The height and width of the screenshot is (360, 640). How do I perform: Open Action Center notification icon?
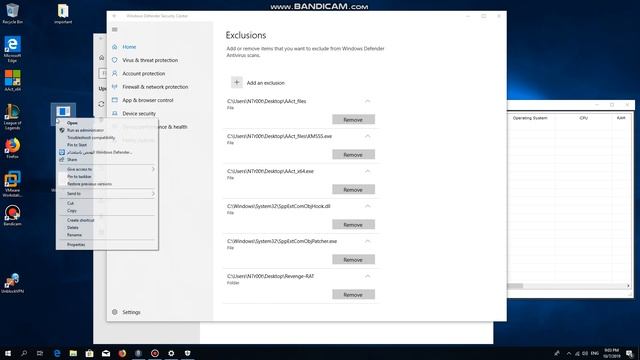click(629, 353)
